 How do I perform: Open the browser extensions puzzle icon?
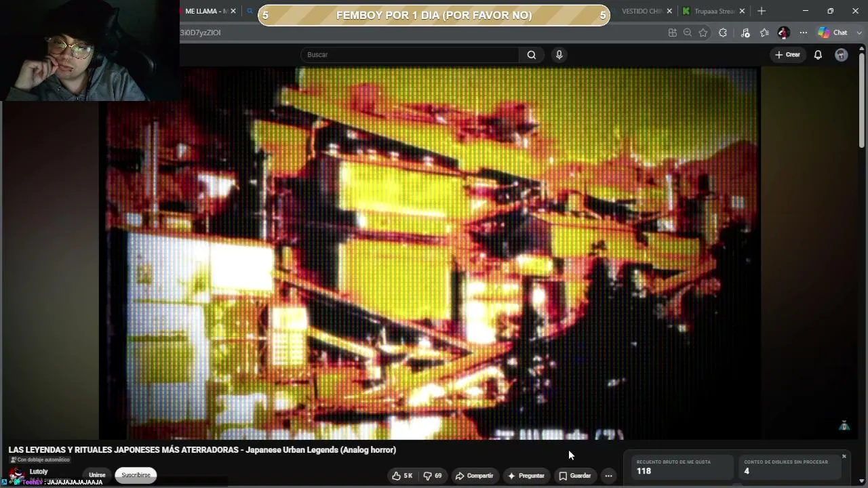click(723, 33)
